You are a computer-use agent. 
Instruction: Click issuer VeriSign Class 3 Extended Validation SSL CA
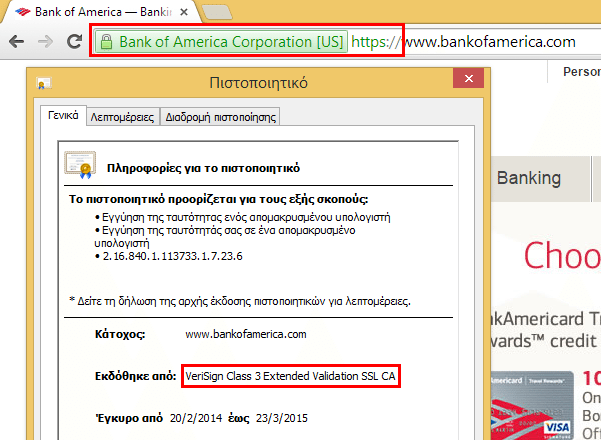click(x=290, y=376)
